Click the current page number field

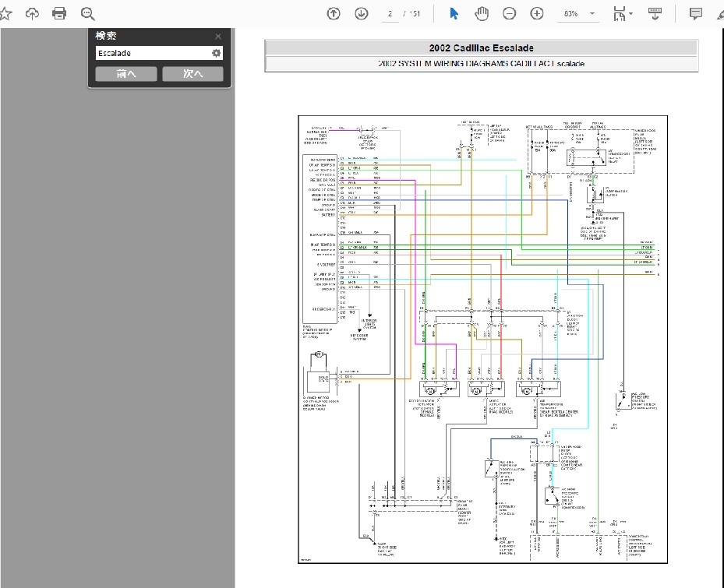[x=390, y=14]
